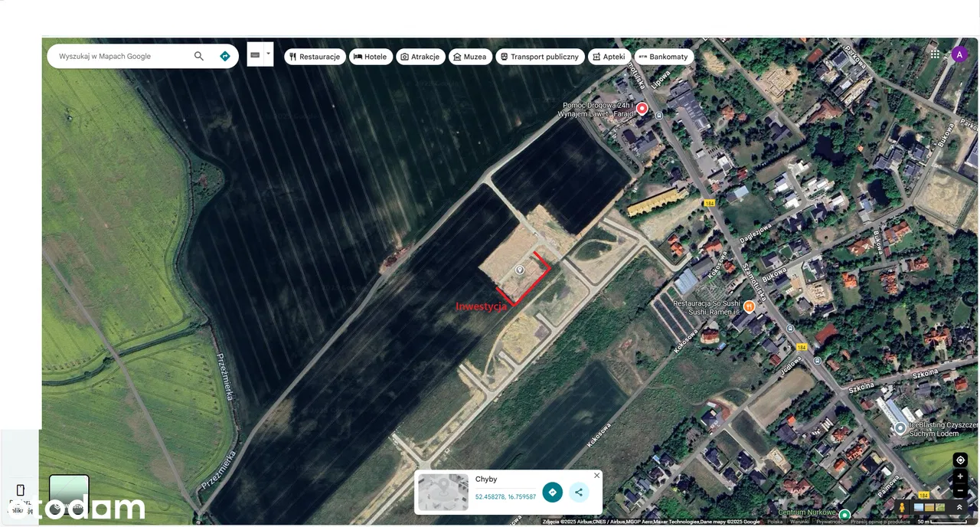Switch map layer via the bottom-left thumbnail
This screenshot has width=980, height=527.
[x=69, y=494]
